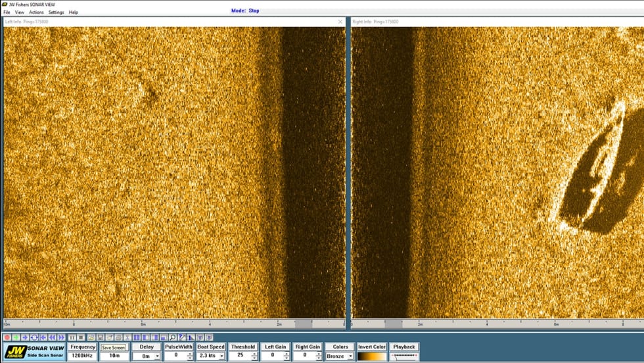
Task: Close the Left Info sonar panel
Action: click(340, 22)
